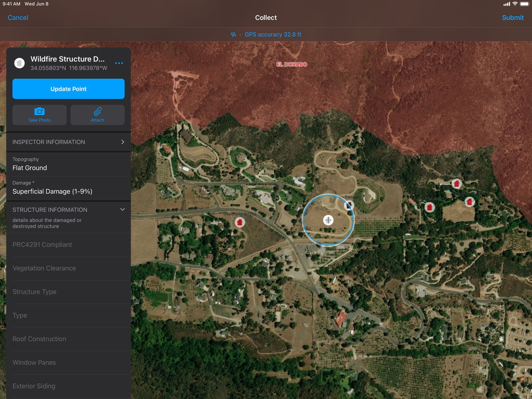This screenshot has width=532, height=399.
Task: Tap the GPS accuracy 32.8 ft banner
Action: [273, 34]
